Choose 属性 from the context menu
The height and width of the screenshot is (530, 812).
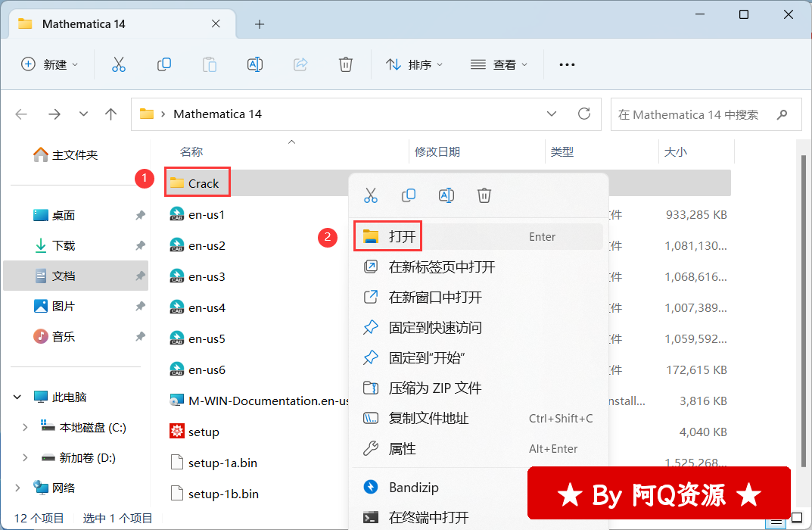coord(478,449)
